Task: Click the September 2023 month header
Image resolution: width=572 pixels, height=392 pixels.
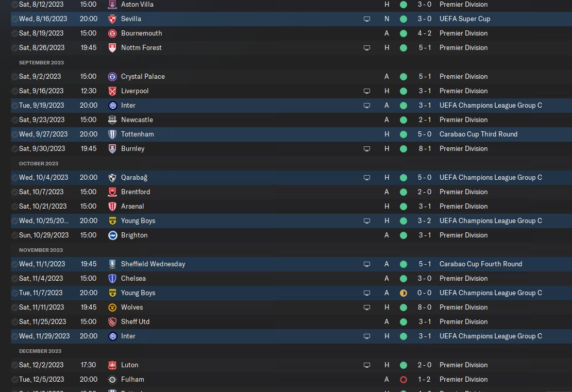Action: tap(41, 62)
